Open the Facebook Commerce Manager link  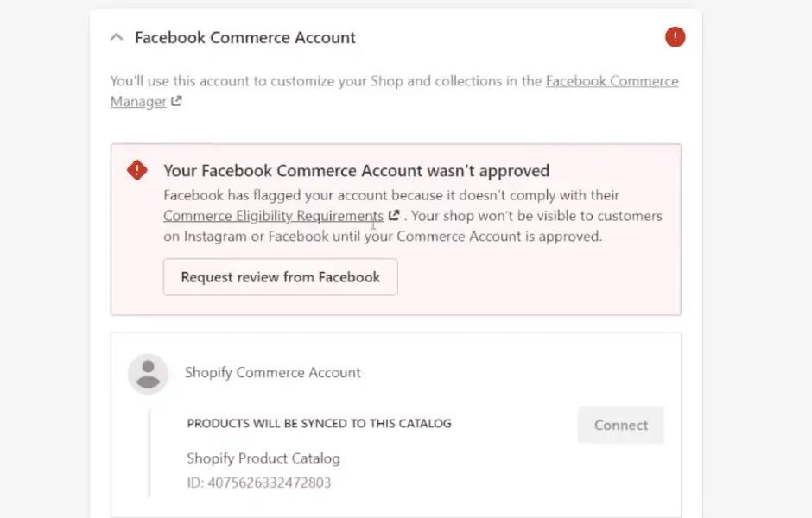click(612, 80)
